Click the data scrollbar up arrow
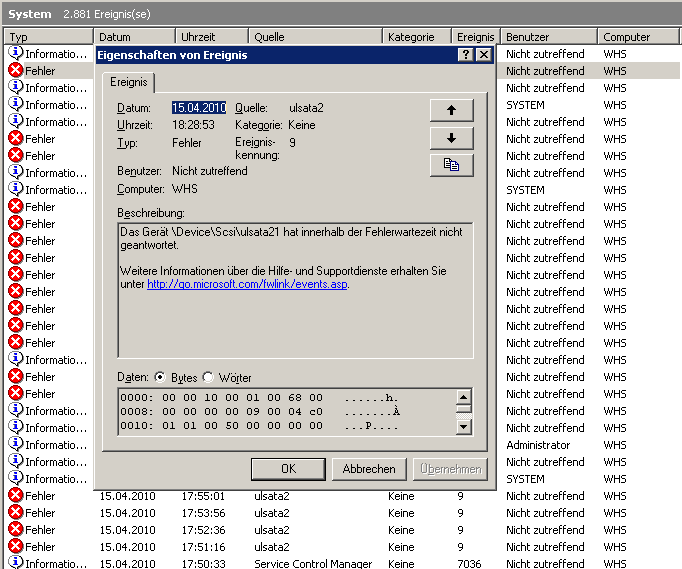The width and height of the screenshot is (682, 569). tap(464, 397)
